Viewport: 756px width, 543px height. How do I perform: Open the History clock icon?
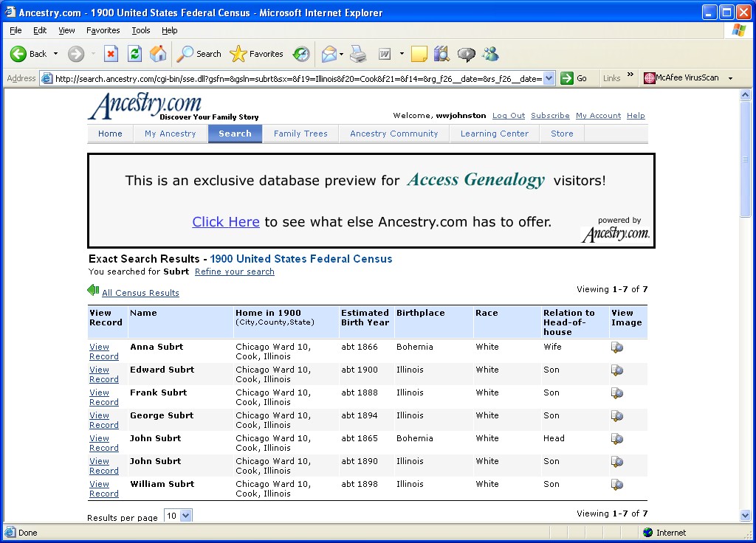click(x=301, y=54)
